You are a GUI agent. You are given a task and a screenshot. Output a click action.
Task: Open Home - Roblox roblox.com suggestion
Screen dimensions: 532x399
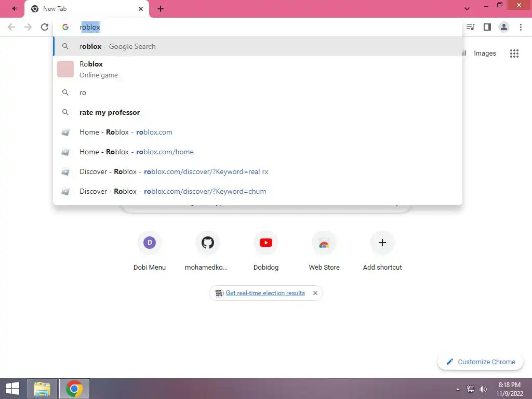pyautogui.click(x=258, y=132)
